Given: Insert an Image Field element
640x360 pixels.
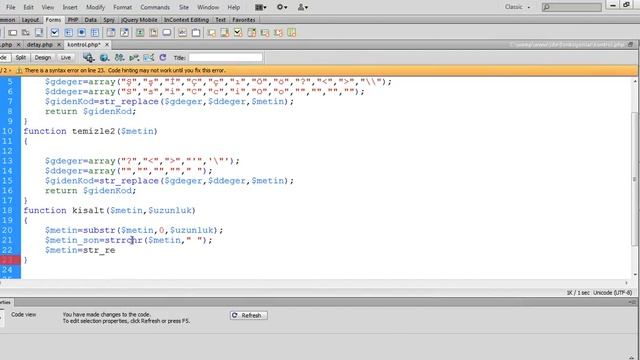Looking at the screenshot, I should pyautogui.click(x=140, y=33).
